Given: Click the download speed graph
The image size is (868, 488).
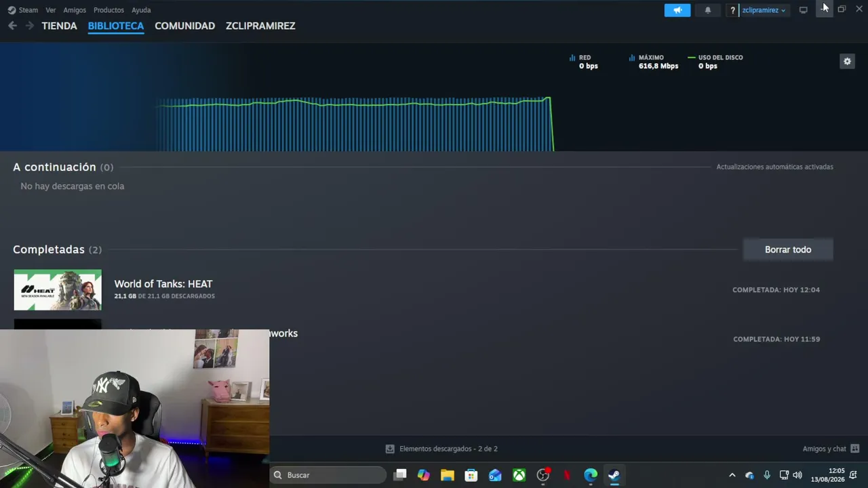Looking at the screenshot, I should (355, 124).
